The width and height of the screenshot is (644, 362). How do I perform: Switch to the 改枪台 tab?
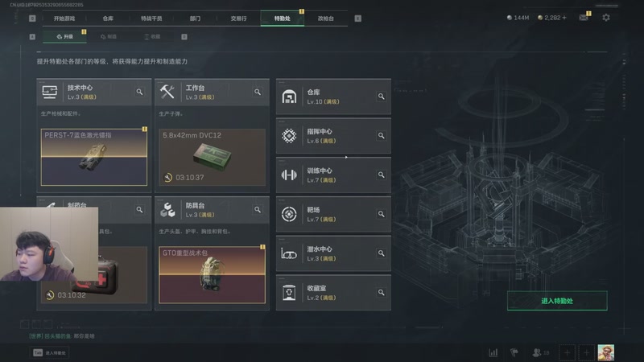pyautogui.click(x=326, y=19)
